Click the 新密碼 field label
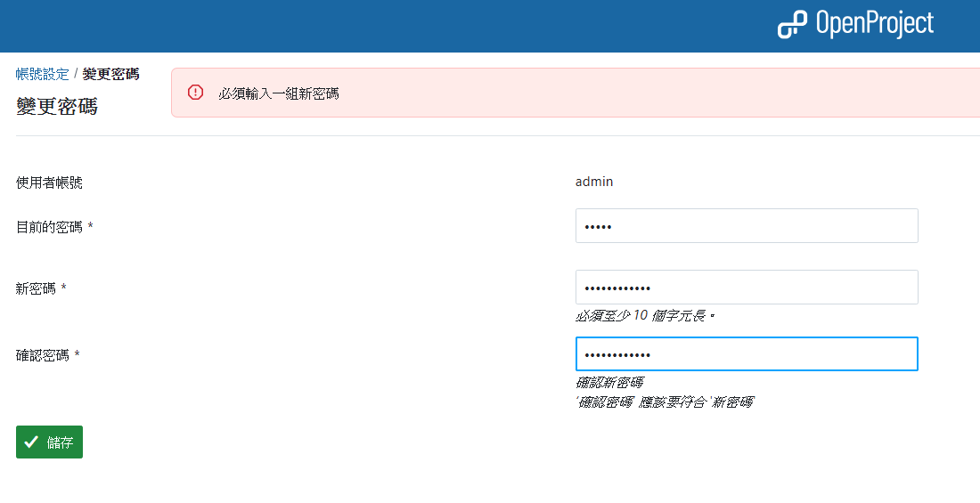 point(41,288)
